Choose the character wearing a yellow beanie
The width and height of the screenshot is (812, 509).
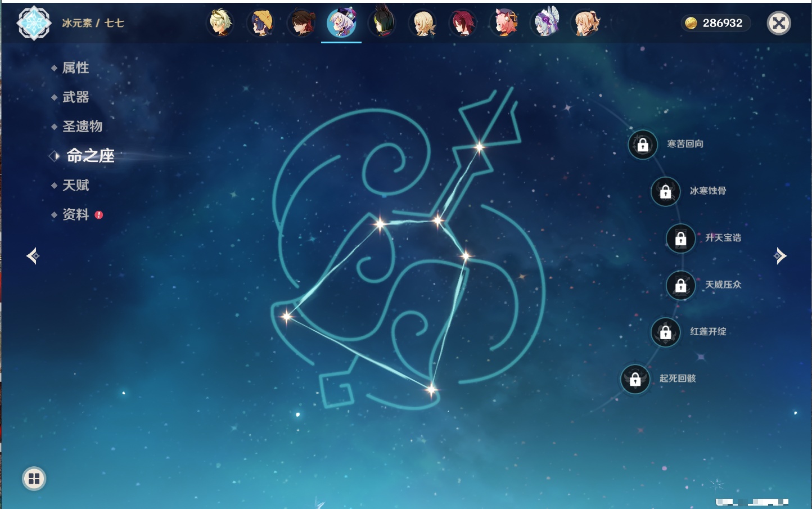point(261,23)
